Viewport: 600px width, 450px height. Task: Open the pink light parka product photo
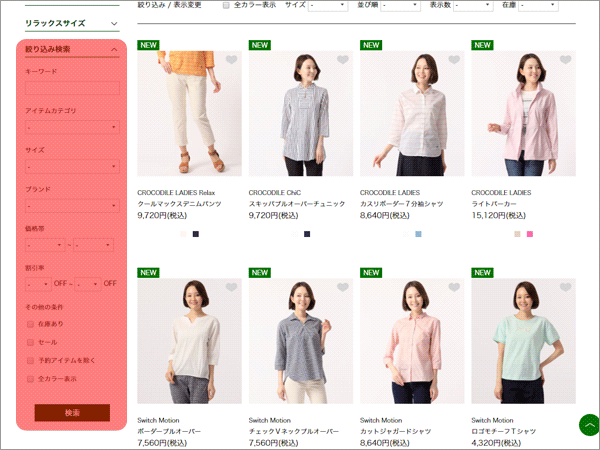pos(523,113)
